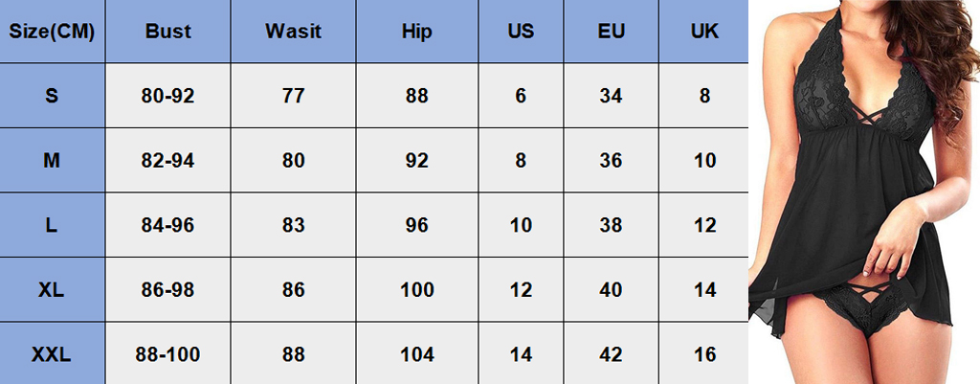Screen dimensions: 980x384
Task: Click the XL size row label
Action: tap(52, 290)
